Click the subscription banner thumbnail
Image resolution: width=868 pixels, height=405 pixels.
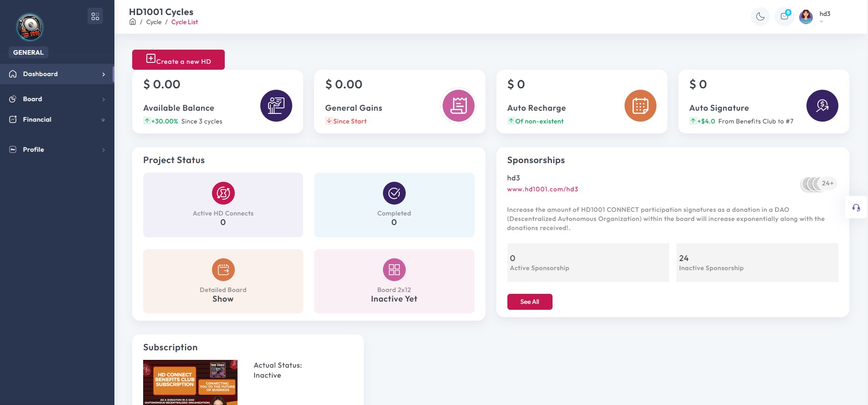click(x=190, y=382)
